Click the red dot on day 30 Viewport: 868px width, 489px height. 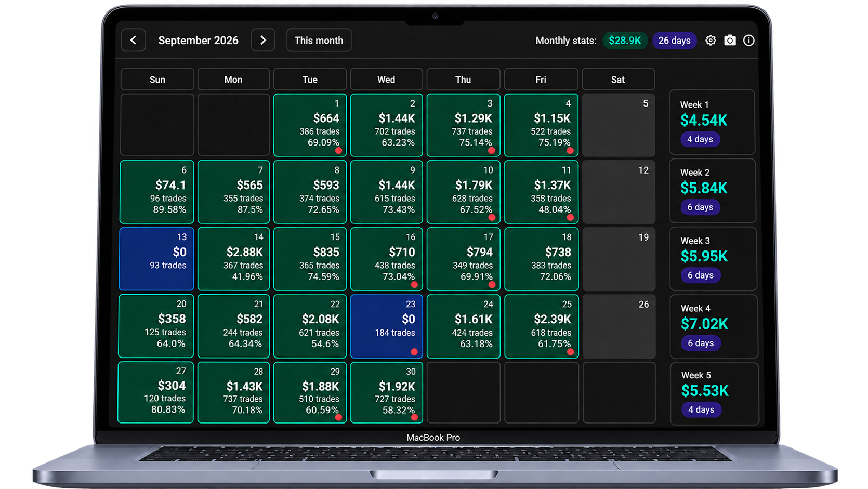coord(414,417)
